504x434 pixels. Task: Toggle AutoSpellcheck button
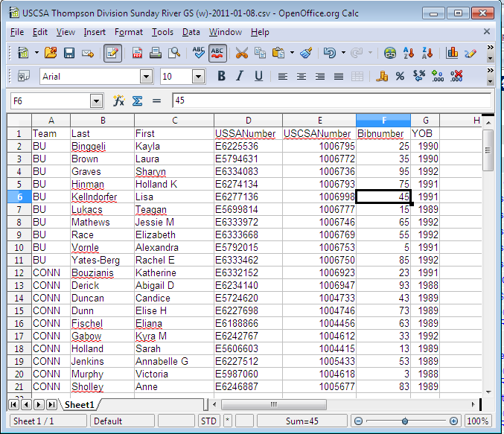(x=217, y=53)
